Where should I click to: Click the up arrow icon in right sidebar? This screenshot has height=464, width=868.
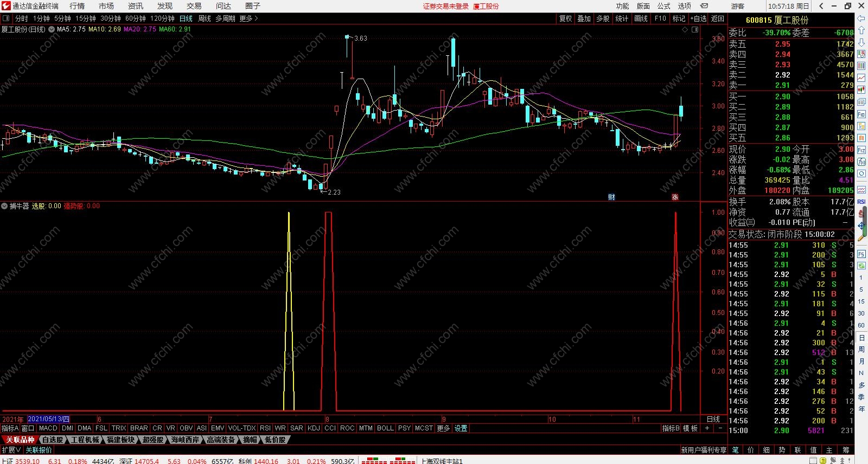pyautogui.click(x=861, y=30)
